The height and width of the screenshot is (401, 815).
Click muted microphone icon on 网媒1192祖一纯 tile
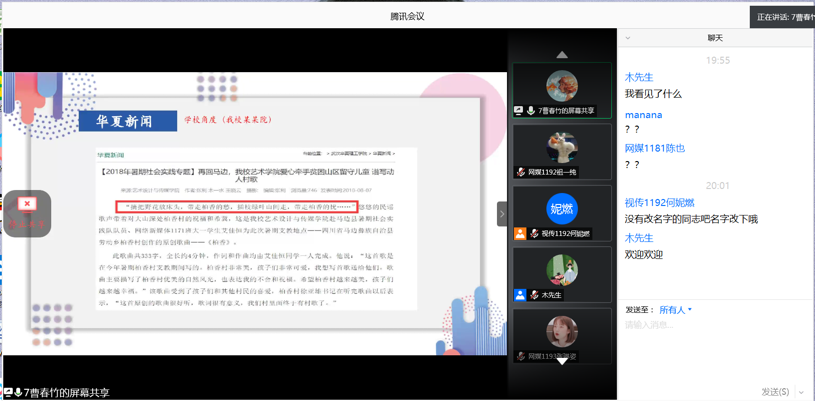(521, 172)
